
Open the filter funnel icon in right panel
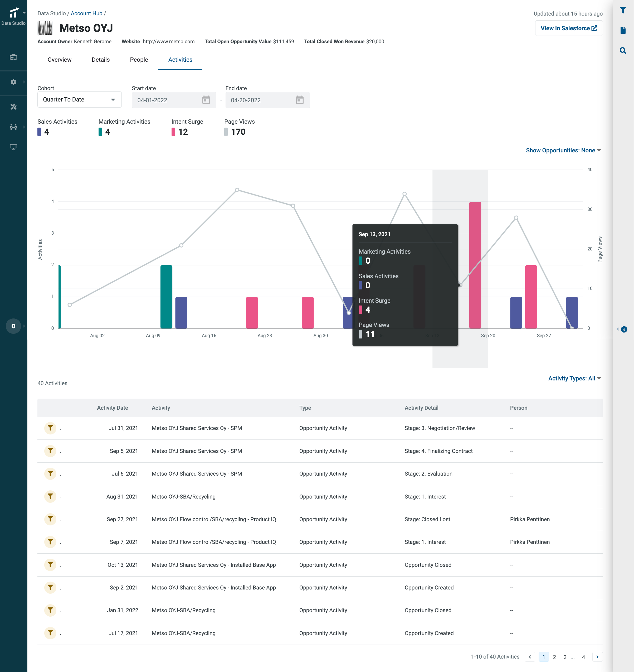pyautogui.click(x=623, y=10)
